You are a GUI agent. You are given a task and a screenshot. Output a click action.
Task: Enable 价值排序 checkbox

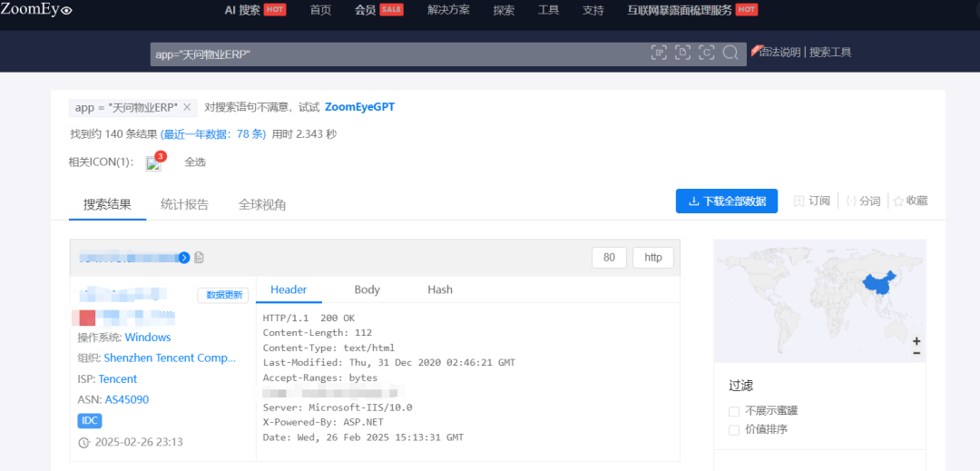(x=734, y=430)
